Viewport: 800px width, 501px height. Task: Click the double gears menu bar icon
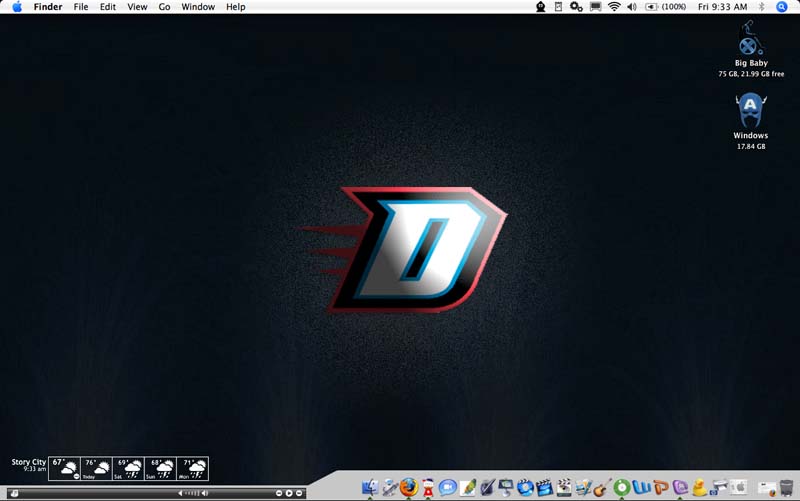576,7
